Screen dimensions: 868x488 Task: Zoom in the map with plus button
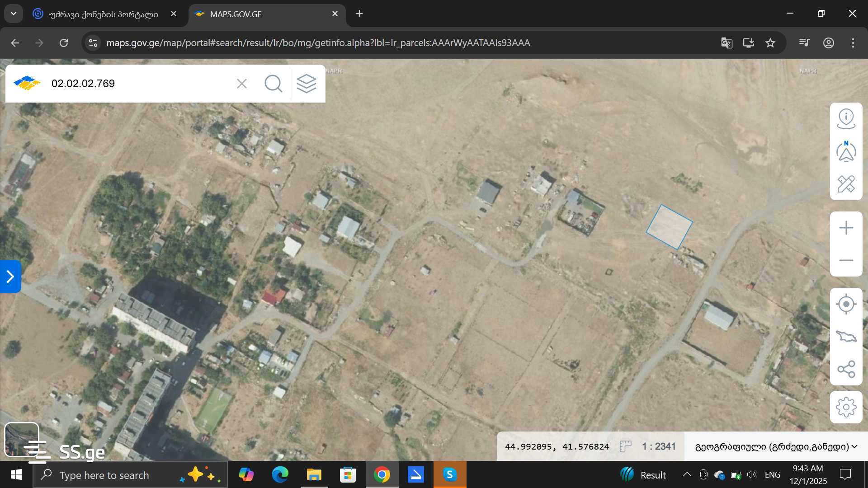[x=846, y=228]
